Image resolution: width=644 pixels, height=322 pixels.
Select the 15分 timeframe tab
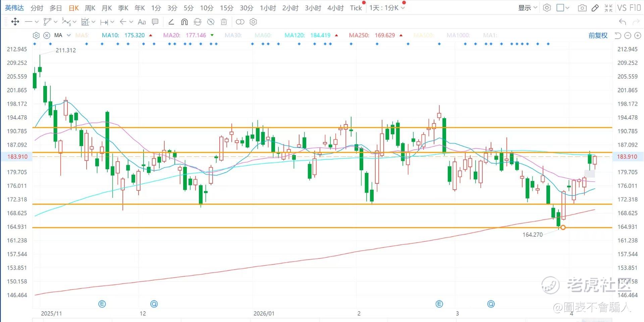point(226,8)
